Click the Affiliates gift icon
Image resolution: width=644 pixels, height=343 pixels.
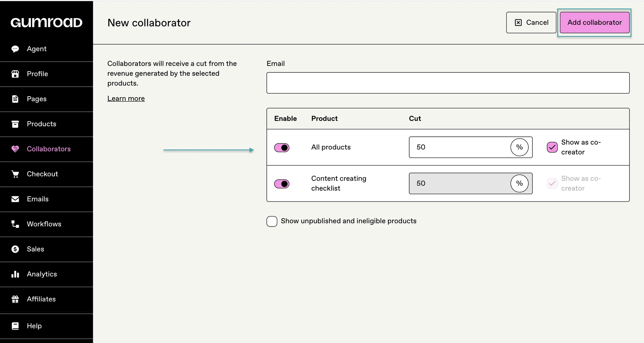click(15, 299)
